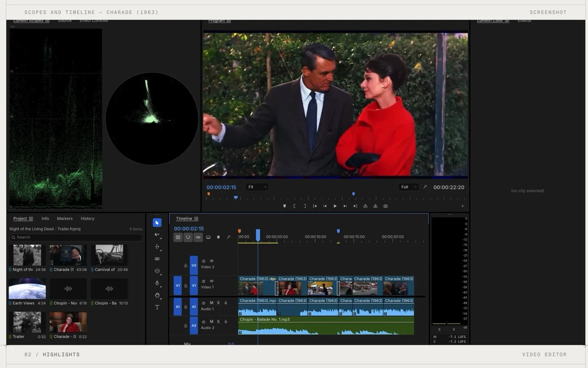588x368 pixels.
Task: Hide the Video 1 track output
Action: pyautogui.click(x=212, y=281)
